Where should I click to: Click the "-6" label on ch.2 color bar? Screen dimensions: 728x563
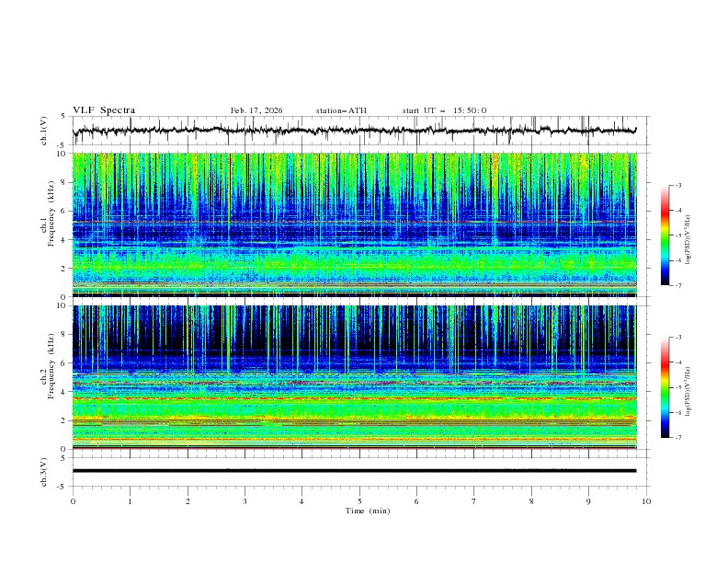(x=678, y=412)
